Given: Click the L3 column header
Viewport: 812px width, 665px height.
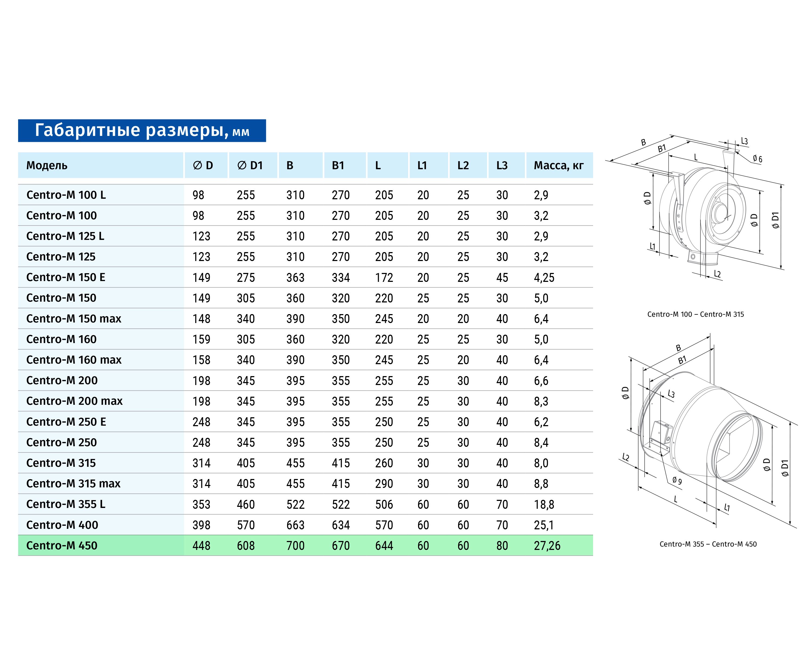Looking at the screenshot, I should coord(502,165).
